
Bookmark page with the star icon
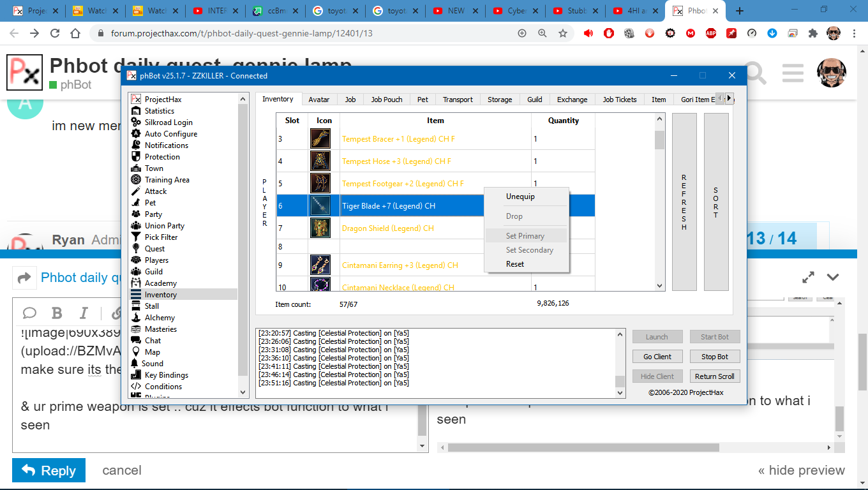coord(563,33)
